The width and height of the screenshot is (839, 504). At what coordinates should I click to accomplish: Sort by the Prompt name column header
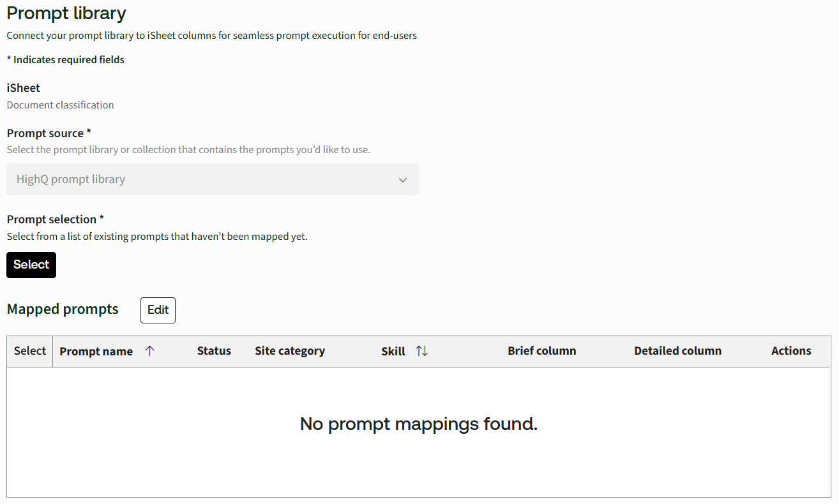coord(96,352)
